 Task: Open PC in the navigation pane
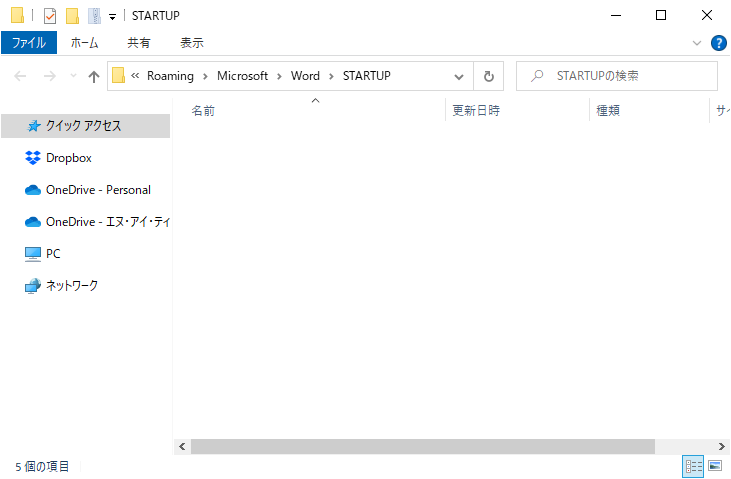pos(53,254)
